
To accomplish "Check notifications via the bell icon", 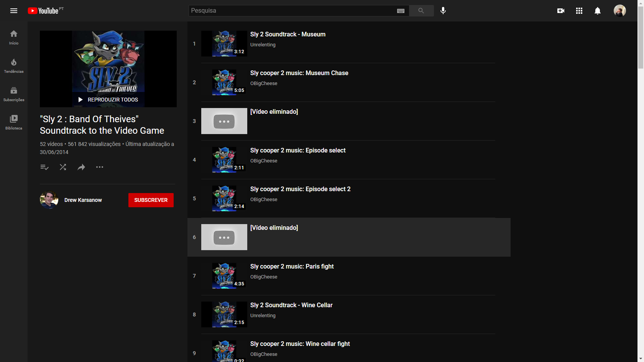I will pos(597,11).
